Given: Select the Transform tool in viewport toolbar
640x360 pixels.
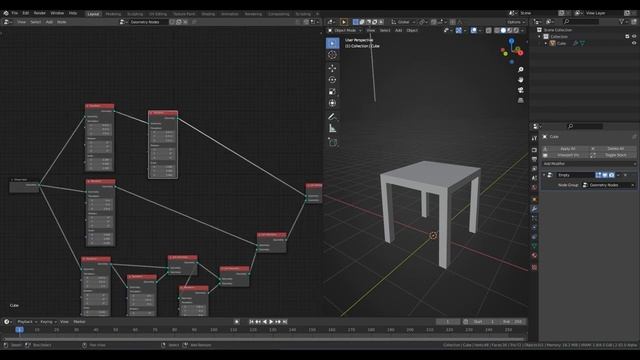Looking at the screenshot, I should click(x=332, y=103).
